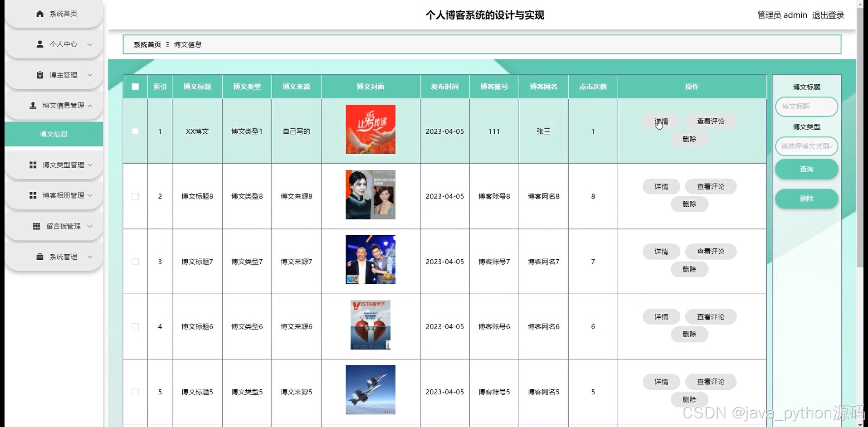Viewport: 868px width, 427px height.
Task: Click 查看评论 for the 博文标题7 row
Action: click(x=711, y=252)
